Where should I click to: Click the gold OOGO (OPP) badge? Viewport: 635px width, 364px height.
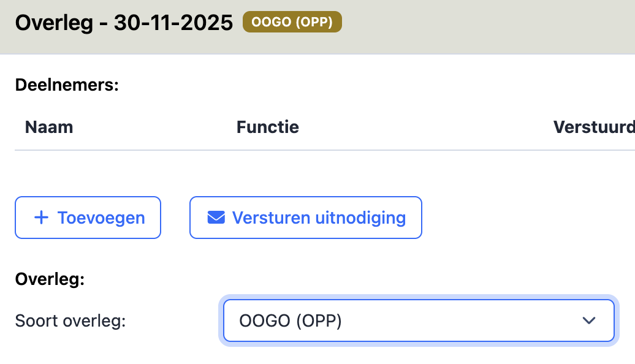point(292,23)
